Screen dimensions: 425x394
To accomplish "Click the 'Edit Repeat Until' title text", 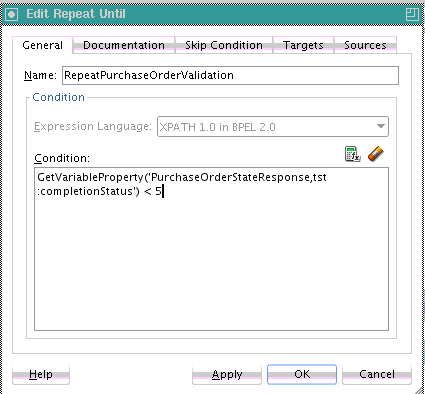I will point(76,14).
